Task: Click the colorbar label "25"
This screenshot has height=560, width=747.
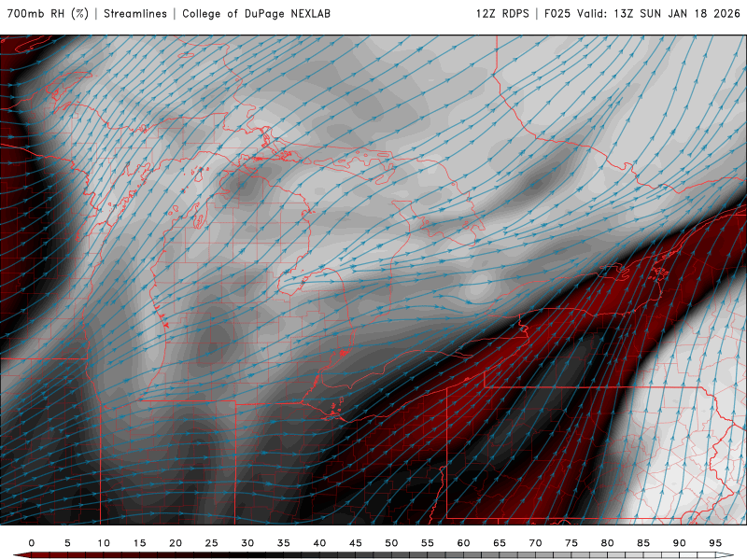Action: point(212,543)
